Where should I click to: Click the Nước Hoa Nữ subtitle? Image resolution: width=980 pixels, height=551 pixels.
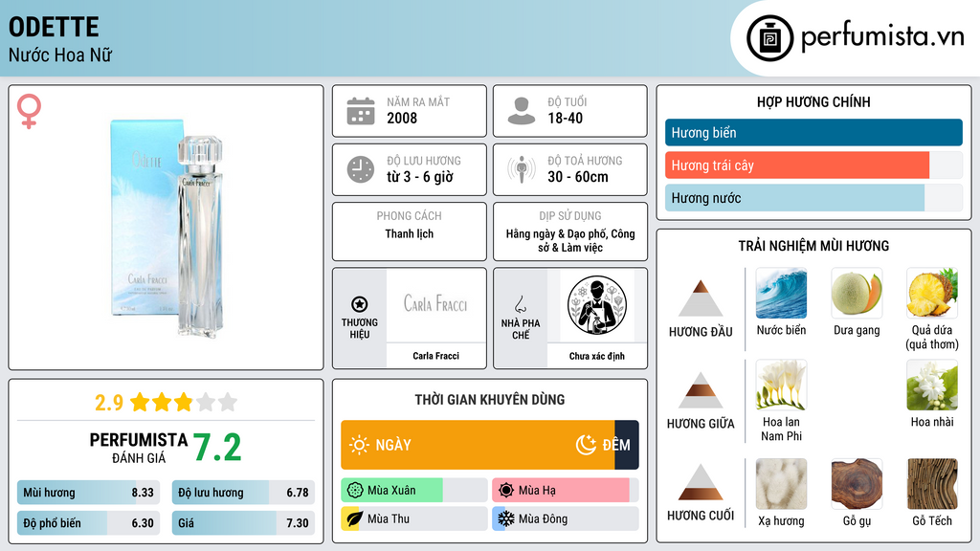[60, 55]
